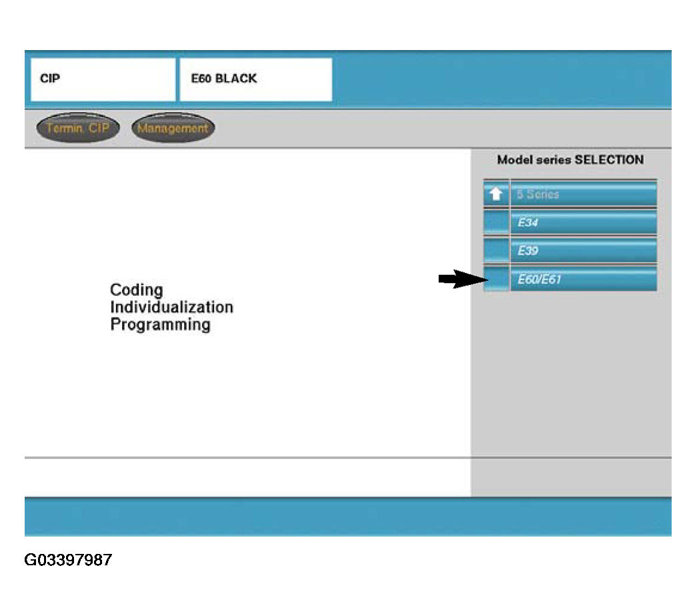Click the 5 Series header row
697x616 pixels.
tap(584, 194)
